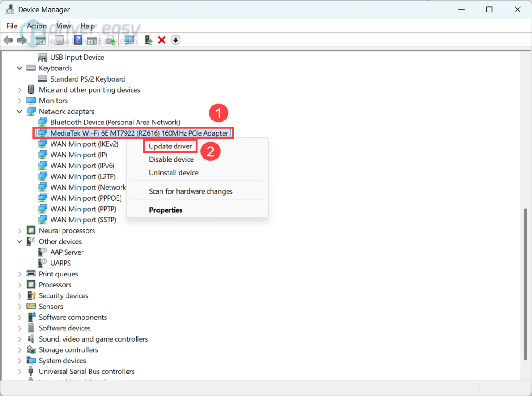532x396 pixels.
Task: Click the toolbar Forward arrow
Action: [22, 40]
